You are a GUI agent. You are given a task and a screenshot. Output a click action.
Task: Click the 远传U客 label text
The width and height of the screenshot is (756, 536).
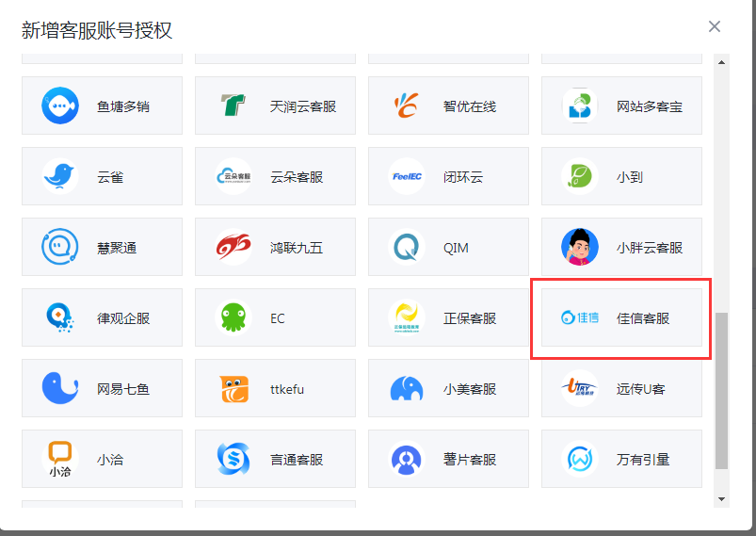tap(641, 389)
